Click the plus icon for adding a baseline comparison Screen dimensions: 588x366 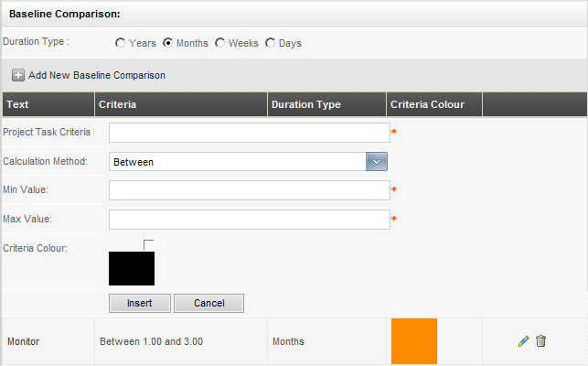pos(17,75)
